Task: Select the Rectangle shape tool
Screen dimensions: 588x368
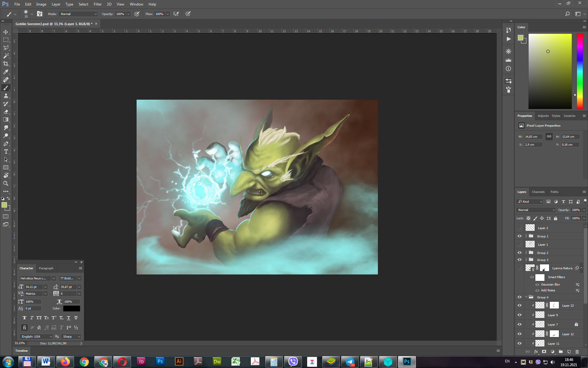Action: point(6,167)
